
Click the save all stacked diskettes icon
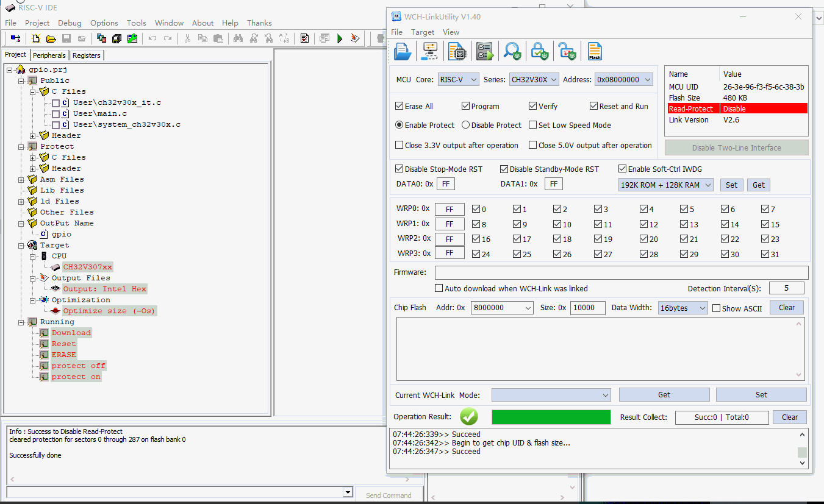117,38
